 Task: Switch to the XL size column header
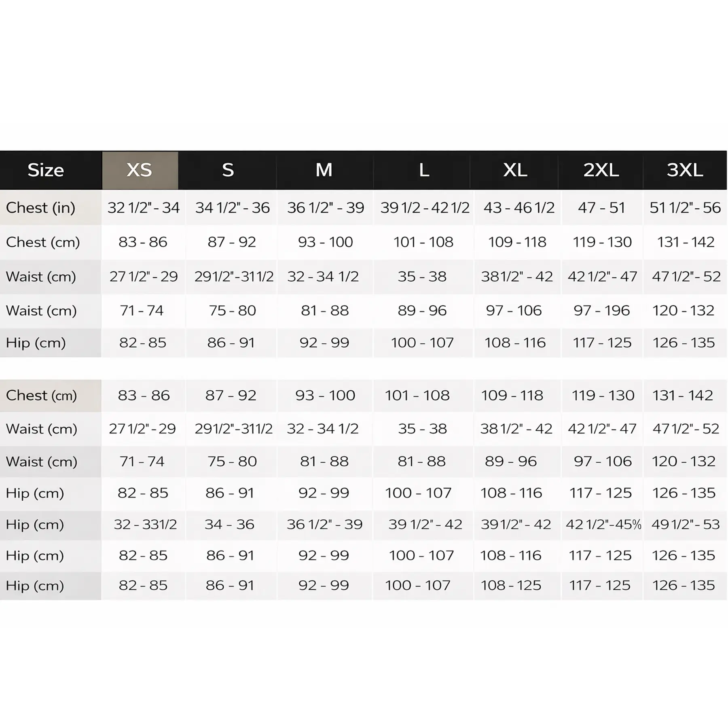click(x=515, y=170)
